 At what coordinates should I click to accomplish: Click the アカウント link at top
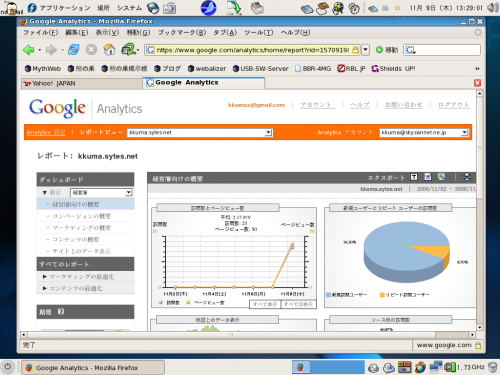[316, 105]
